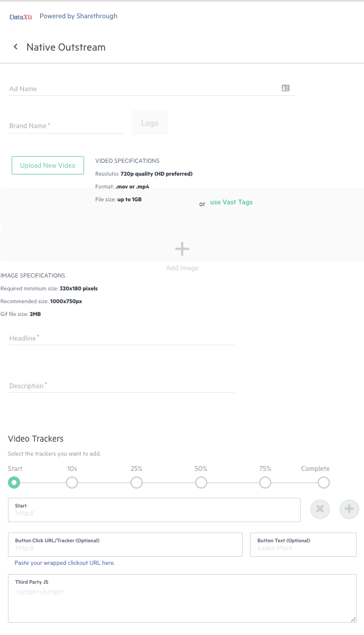Select the 75% tracker radio button
This screenshot has width=364, height=635.
click(265, 483)
